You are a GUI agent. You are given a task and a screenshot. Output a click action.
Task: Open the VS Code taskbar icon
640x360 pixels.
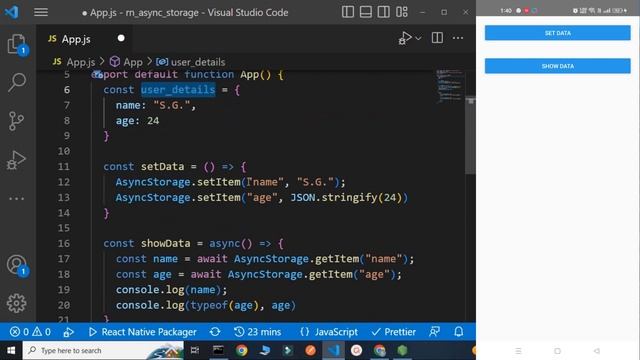click(333, 351)
